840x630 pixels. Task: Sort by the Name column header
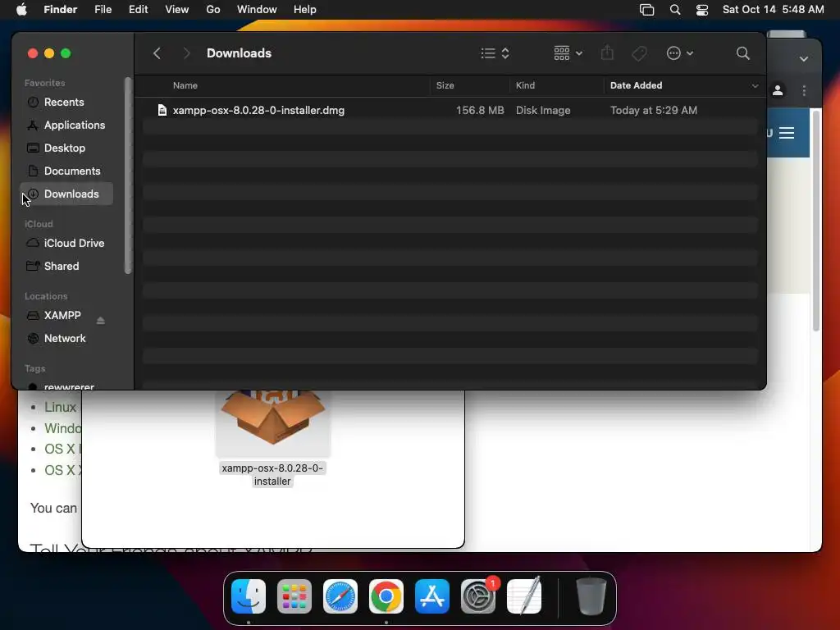tap(185, 85)
